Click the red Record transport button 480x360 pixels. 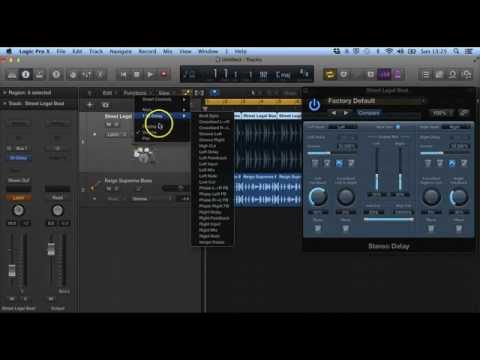164,74
